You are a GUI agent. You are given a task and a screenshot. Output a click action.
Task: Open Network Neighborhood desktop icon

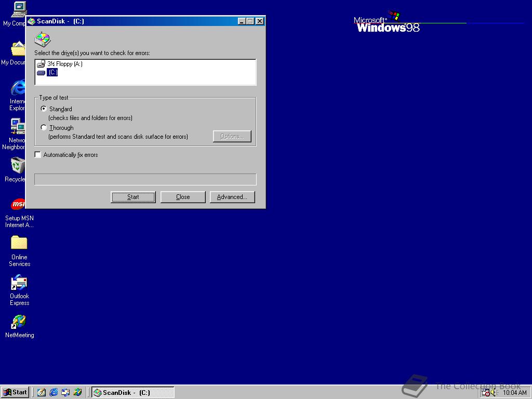pos(17,134)
